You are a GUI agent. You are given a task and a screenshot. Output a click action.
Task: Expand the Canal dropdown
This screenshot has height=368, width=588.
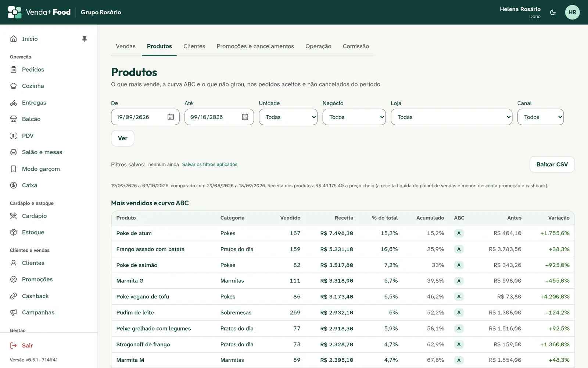tap(540, 117)
